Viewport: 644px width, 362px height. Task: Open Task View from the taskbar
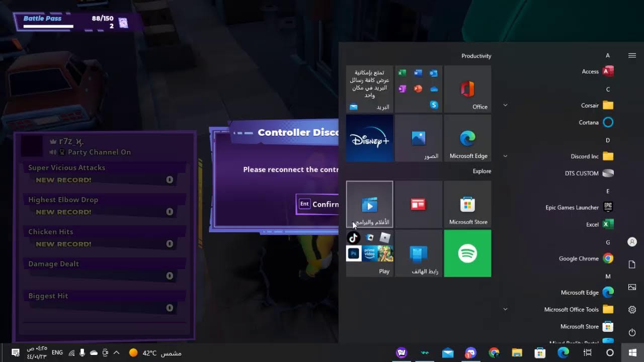pos(587,352)
